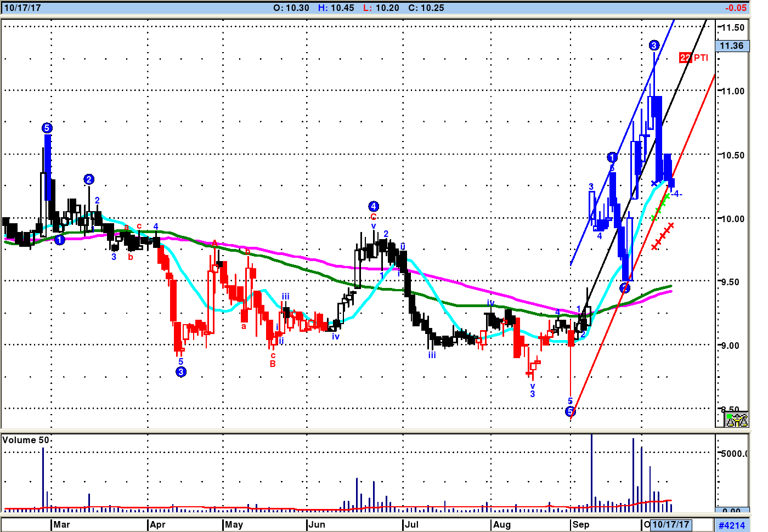The image size is (768, 532).
Task: Click the Close value 10.25 in header
Action: pyautogui.click(x=426, y=8)
